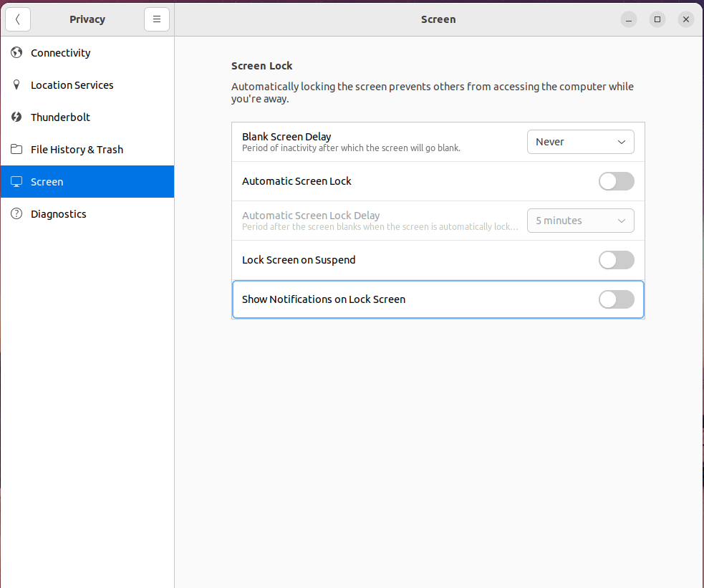Screen dimensions: 704x588
Task: Go to the Thunderbolt settings page
Action: [x=61, y=117]
